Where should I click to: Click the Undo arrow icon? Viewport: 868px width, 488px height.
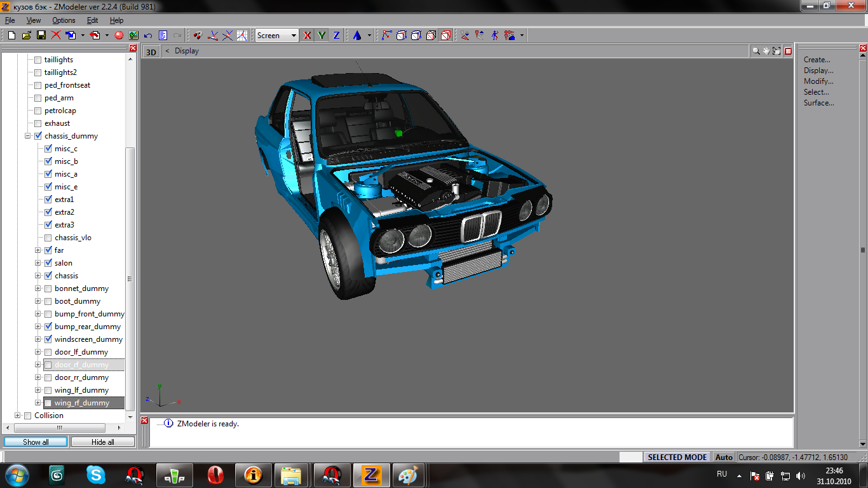coord(148,36)
